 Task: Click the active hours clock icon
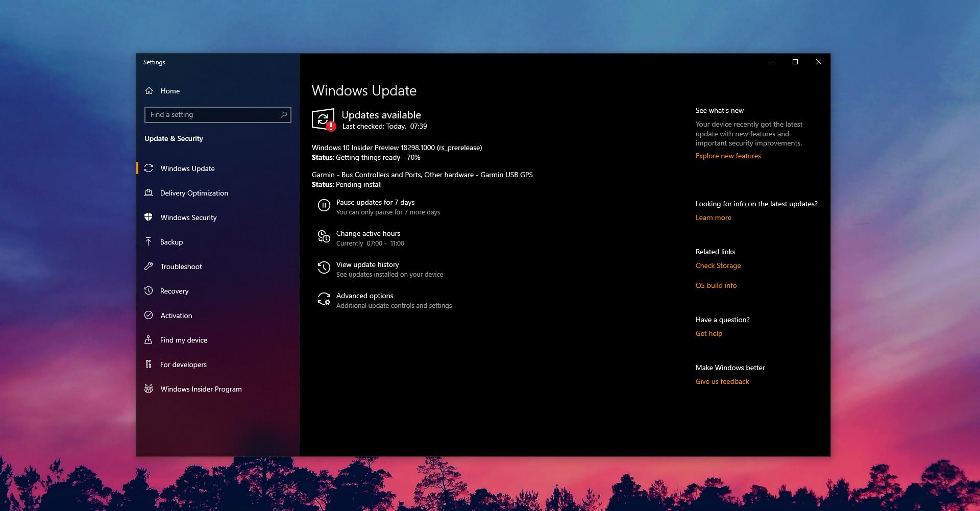pos(324,236)
